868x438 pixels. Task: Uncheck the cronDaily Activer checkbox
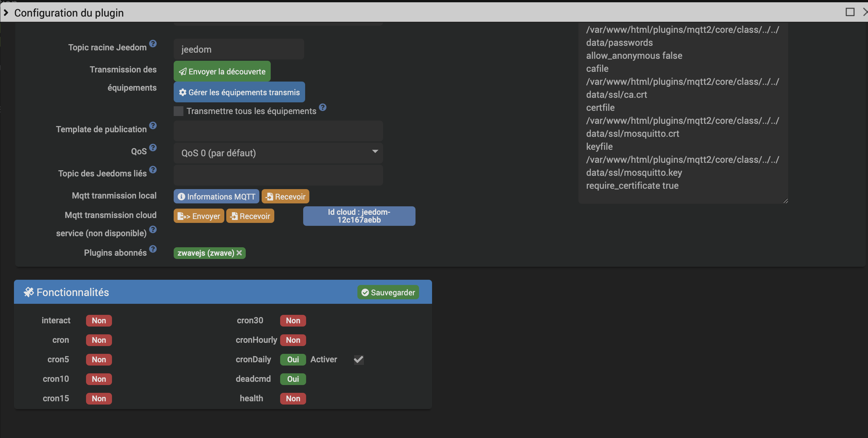point(358,359)
